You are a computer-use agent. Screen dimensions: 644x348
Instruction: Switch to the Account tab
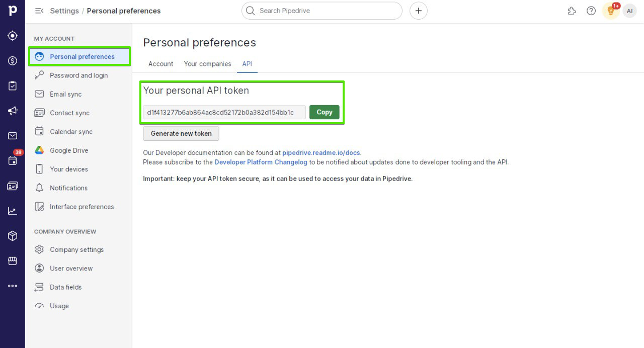(x=160, y=64)
